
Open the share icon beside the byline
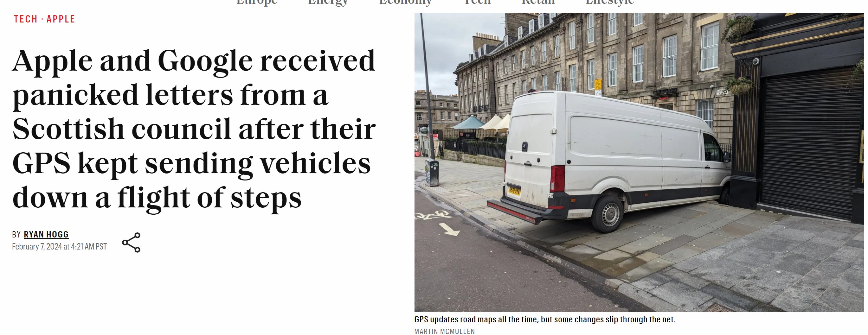[x=131, y=243]
